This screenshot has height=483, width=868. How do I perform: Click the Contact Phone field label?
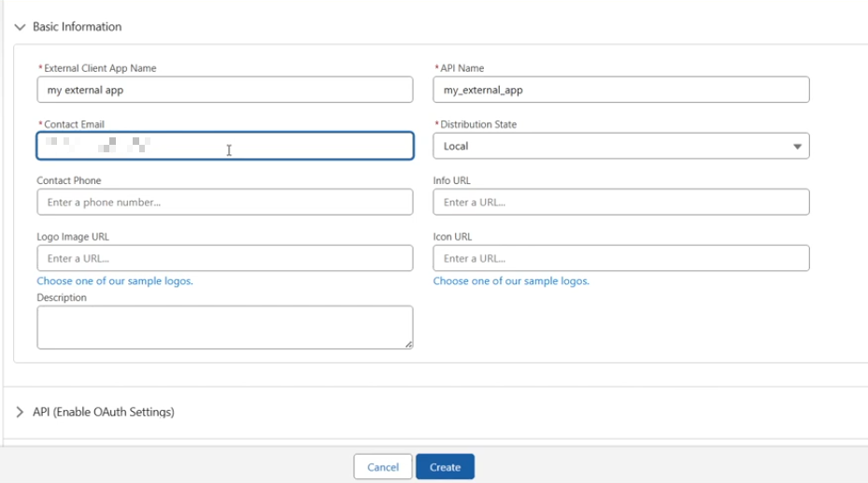(x=69, y=180)
